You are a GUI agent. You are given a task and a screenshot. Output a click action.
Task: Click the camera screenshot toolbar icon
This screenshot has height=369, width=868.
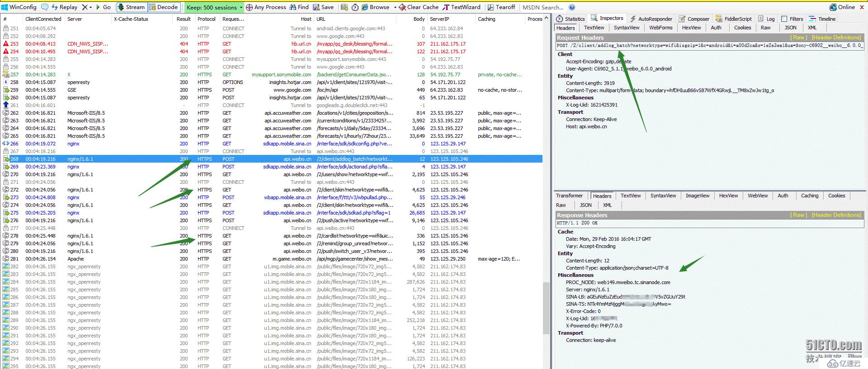[x=344, y=7]
